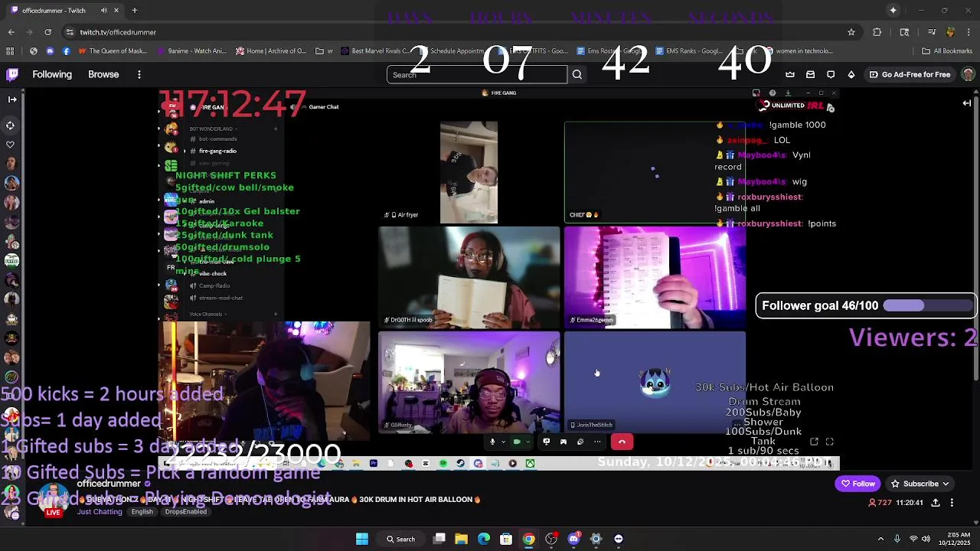Expand the collapsed chat panel arrow

(967, 103)
